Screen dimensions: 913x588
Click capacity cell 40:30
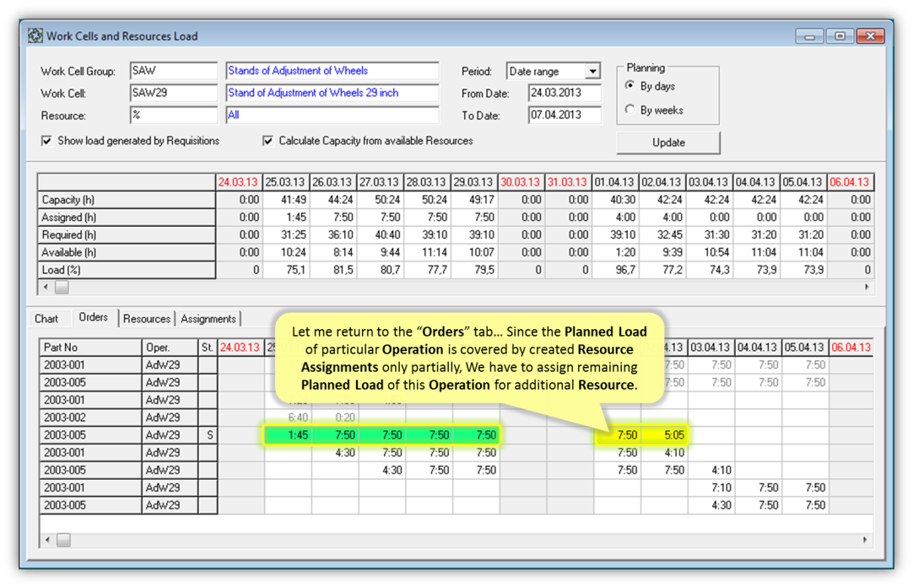(x=615, y=200)
